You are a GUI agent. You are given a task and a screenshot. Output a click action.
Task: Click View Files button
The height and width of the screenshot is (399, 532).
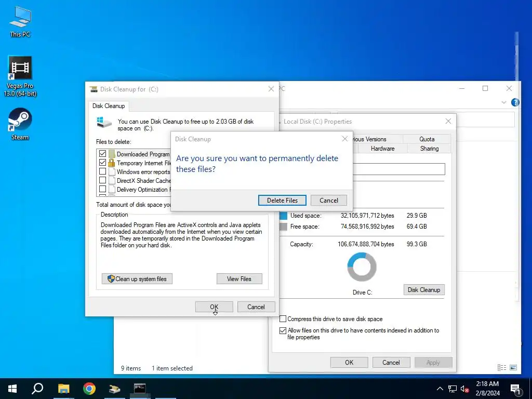pos(239,279)
